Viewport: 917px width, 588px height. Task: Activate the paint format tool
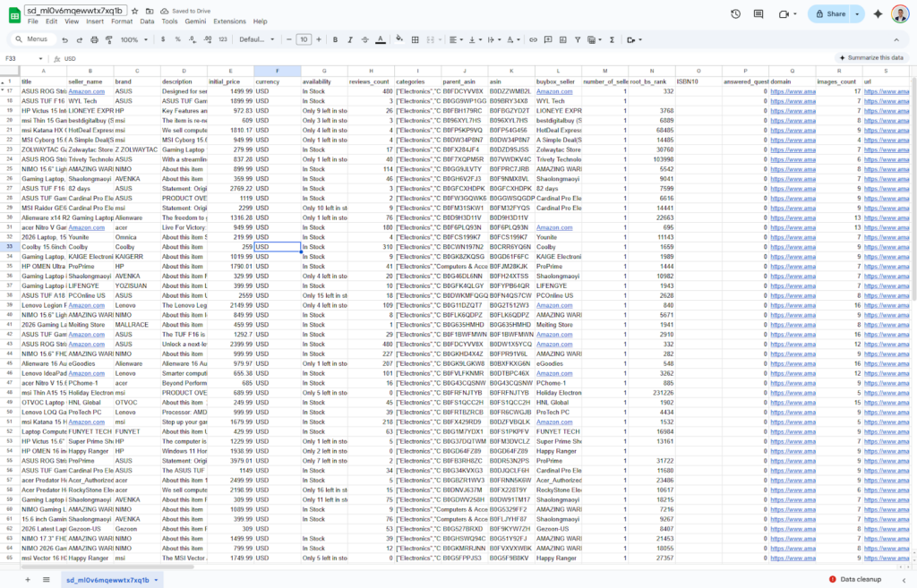click(108, 39)
